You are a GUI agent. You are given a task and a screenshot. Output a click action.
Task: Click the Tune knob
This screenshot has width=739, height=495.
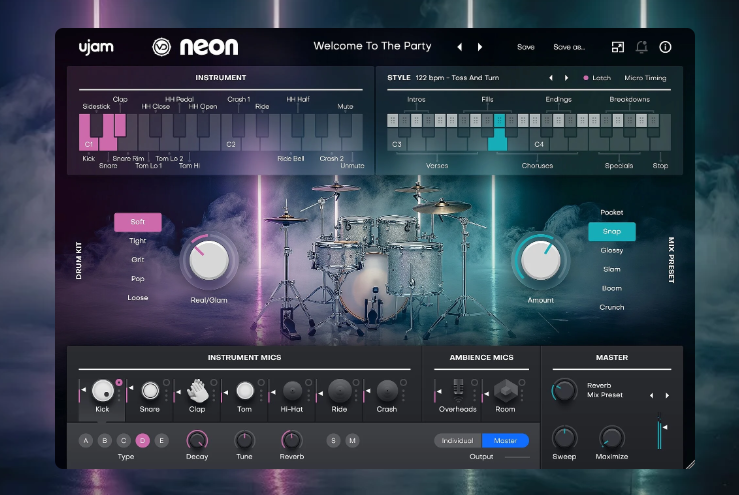[x=245, y=440]
